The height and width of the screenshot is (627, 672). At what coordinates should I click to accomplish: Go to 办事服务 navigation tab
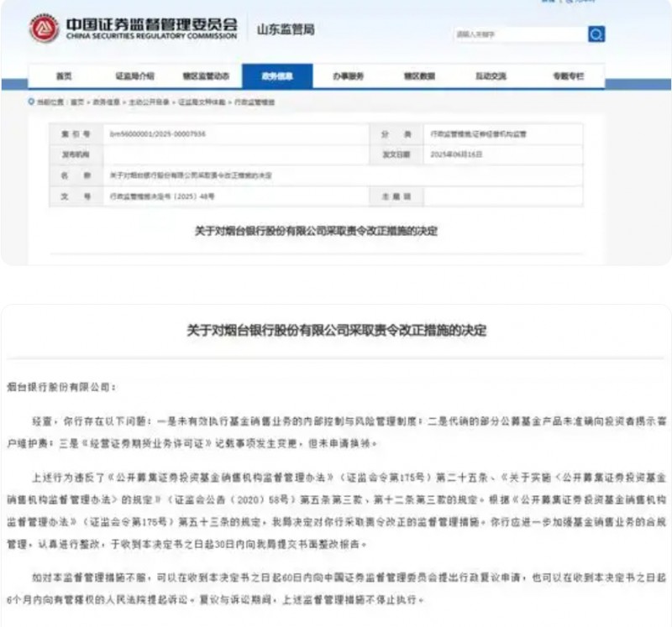(x=348, y=76)
